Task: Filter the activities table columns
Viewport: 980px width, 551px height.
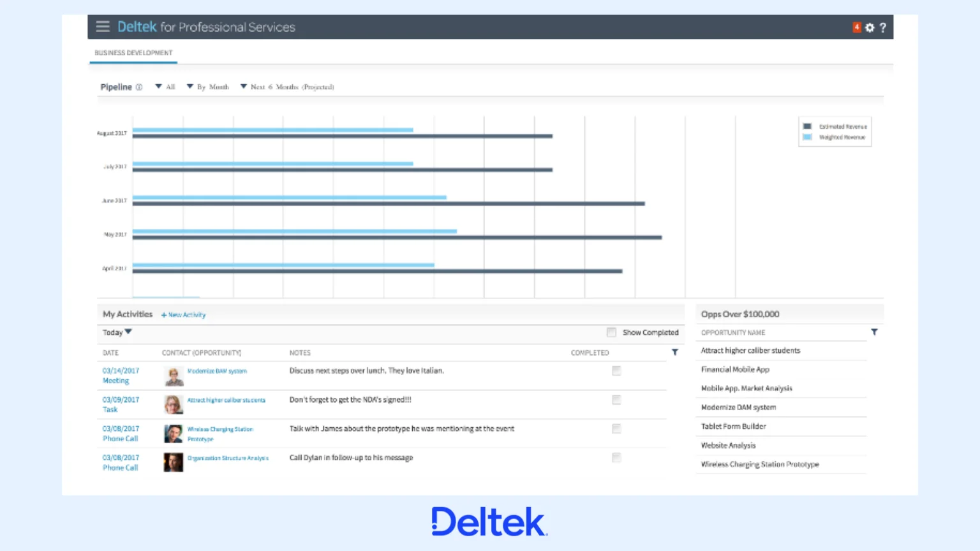Action: coord(675,352)
